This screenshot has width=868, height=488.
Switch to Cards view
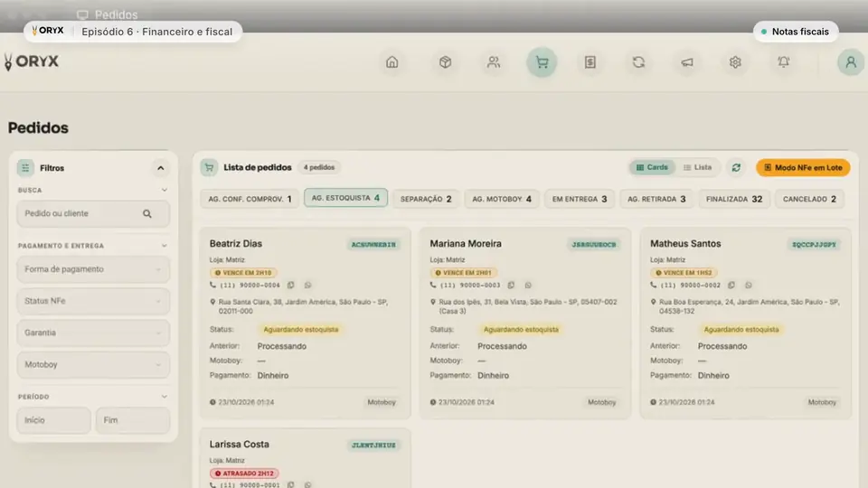[x=652, y=167]
